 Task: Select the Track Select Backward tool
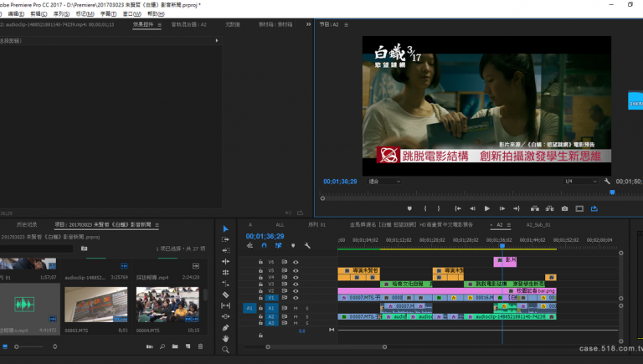click(225, 250)
